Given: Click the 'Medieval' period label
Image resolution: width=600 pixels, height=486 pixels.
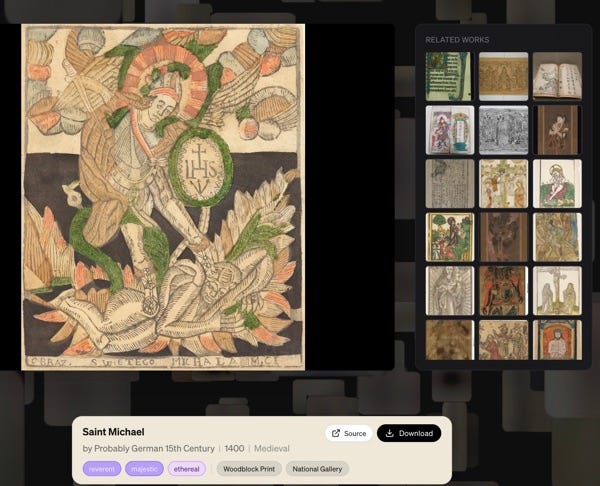Looking at the screenshot, I should [x=272, y=448].
